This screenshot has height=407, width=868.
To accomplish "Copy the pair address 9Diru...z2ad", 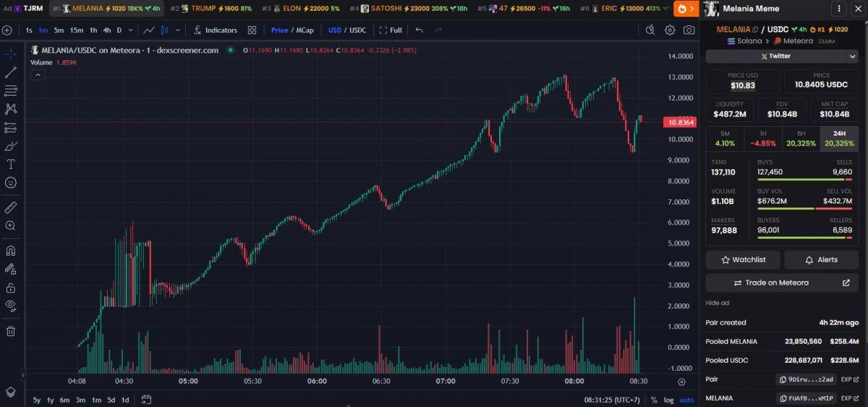I will click(x=807, y=379).
